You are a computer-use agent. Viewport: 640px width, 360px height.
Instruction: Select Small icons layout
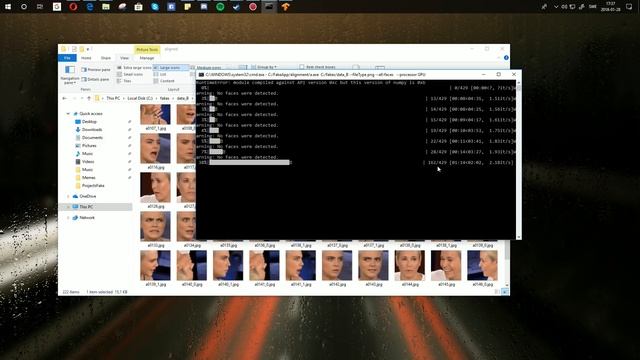coord(130,74)
